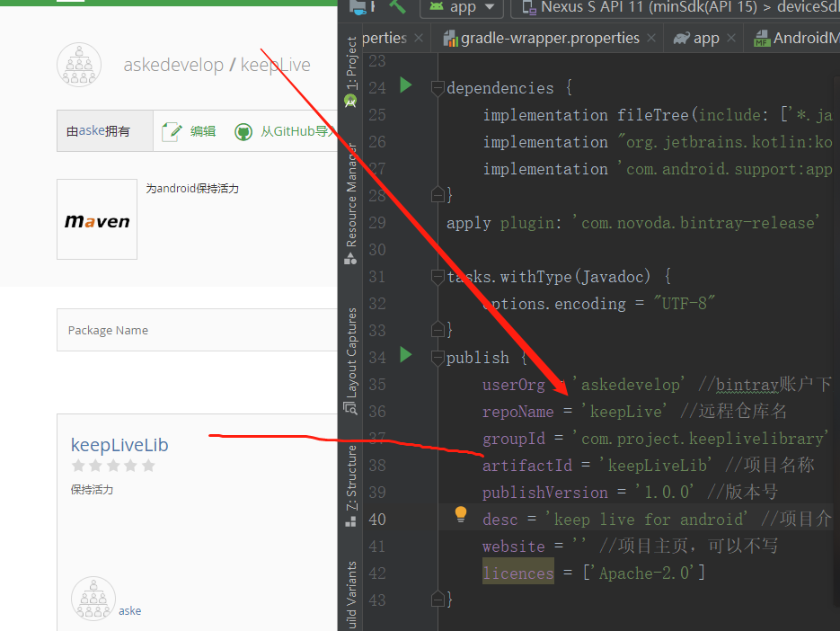The height and width of the screenshot is (631, 840).
Task: Open the keepLive repository link
Action: click(x=275, y=65)
